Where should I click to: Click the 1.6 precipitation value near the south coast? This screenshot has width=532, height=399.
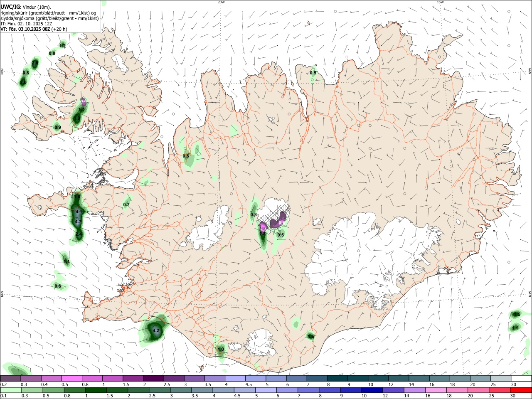311,336
